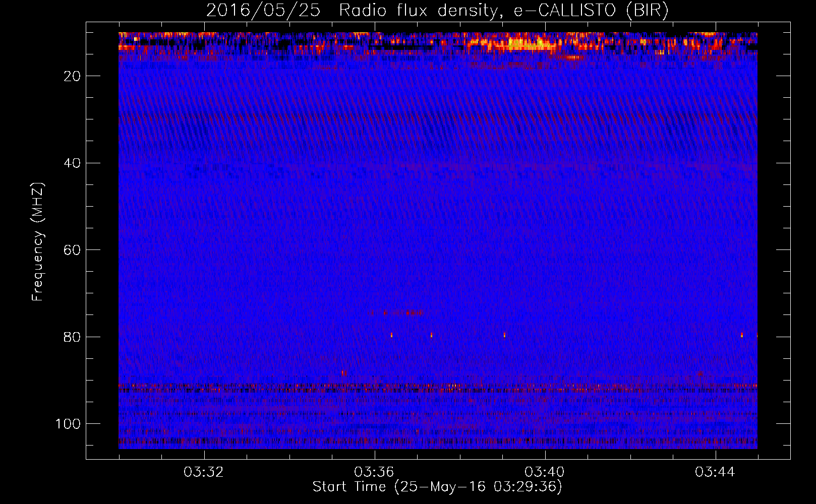
Task: Click the 80 frequency tick label
Action: [73, 337]
